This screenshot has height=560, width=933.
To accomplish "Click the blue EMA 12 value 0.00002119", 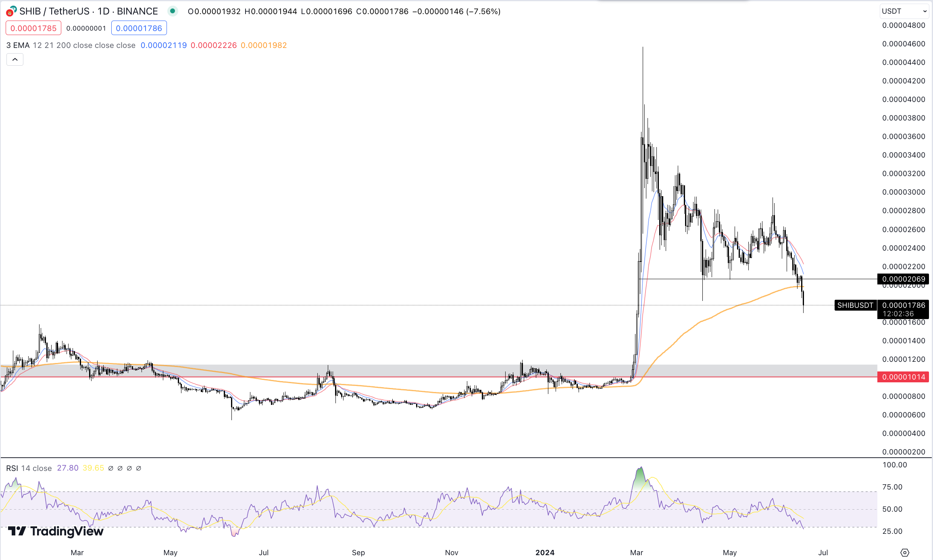I will click(163, 45).
